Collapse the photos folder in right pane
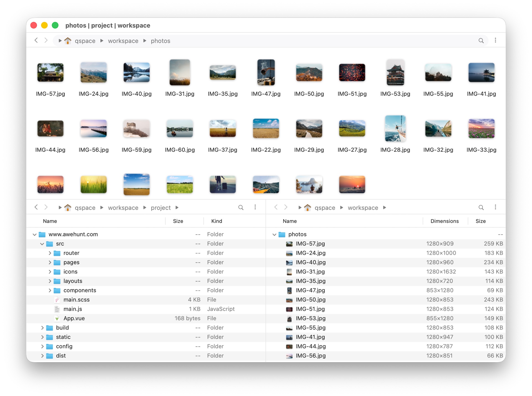Viewport: 532px width, 396px height. coord(274,234)
